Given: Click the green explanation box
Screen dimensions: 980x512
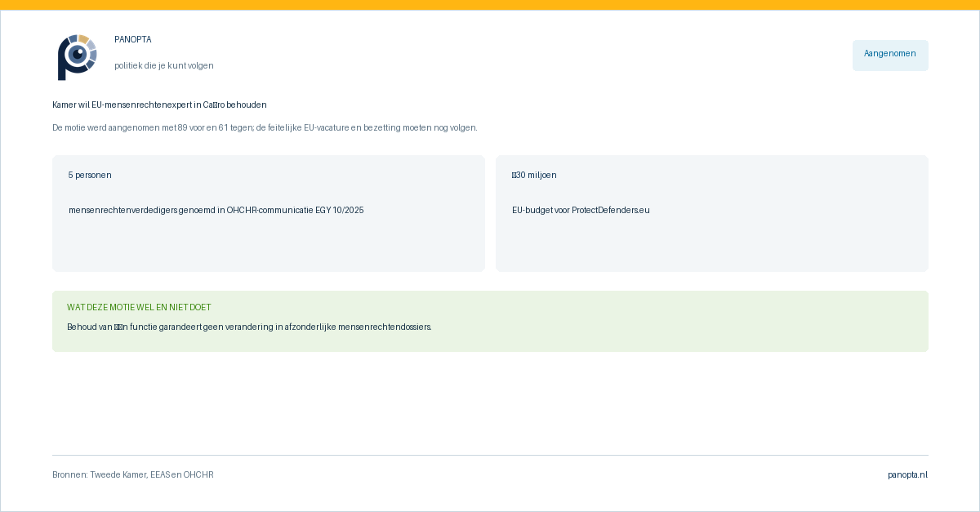Looking at the screenshot, I should [x=490, y=321].
